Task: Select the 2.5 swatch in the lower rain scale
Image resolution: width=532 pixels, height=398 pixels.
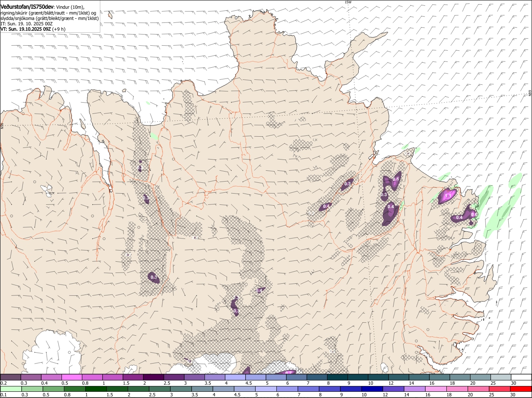Action: pos(159,389)
